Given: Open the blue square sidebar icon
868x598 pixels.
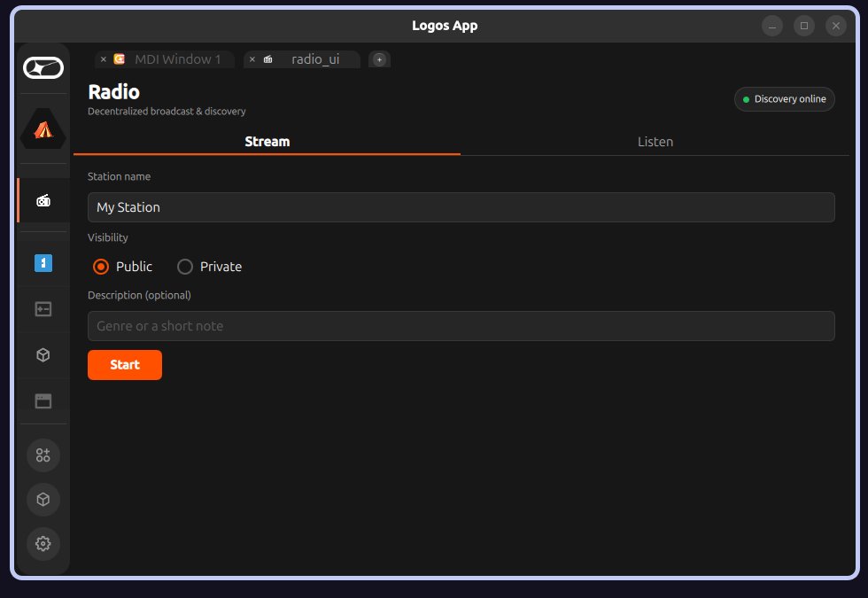Looking at the screenshot, I should (x=43, y=263).
